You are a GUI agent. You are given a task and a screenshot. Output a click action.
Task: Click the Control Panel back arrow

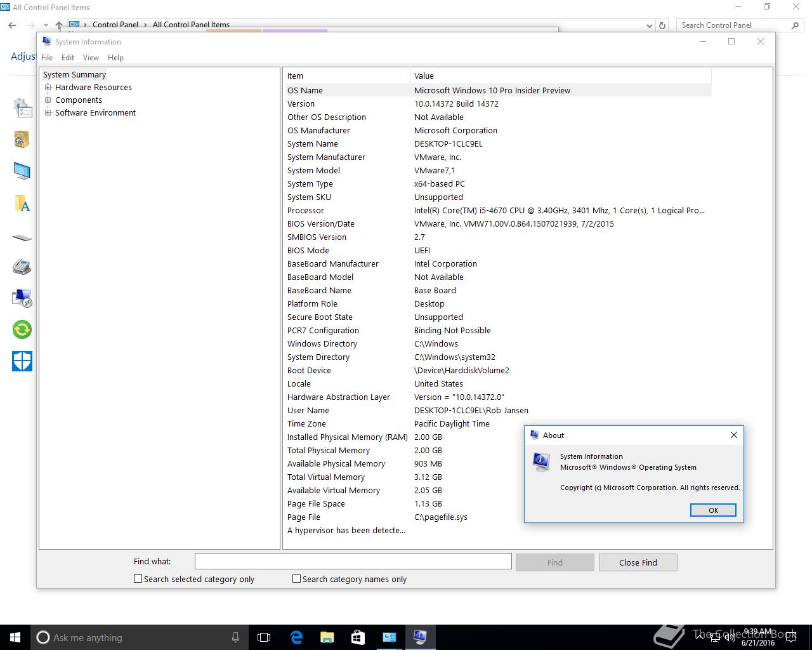pyautogui.click(x=12, y=25)
